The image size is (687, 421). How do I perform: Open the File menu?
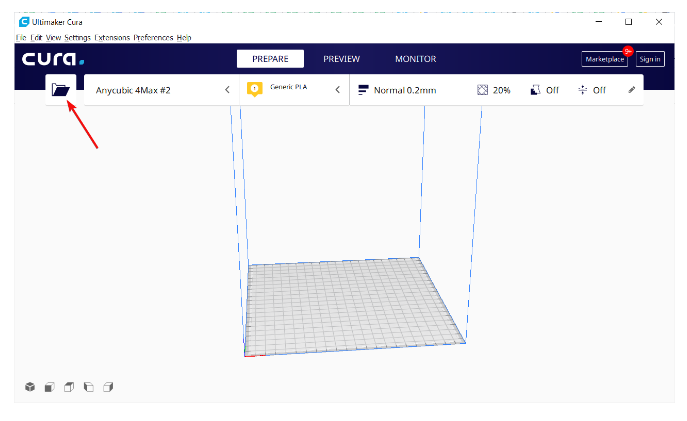(x=21, y=38)
